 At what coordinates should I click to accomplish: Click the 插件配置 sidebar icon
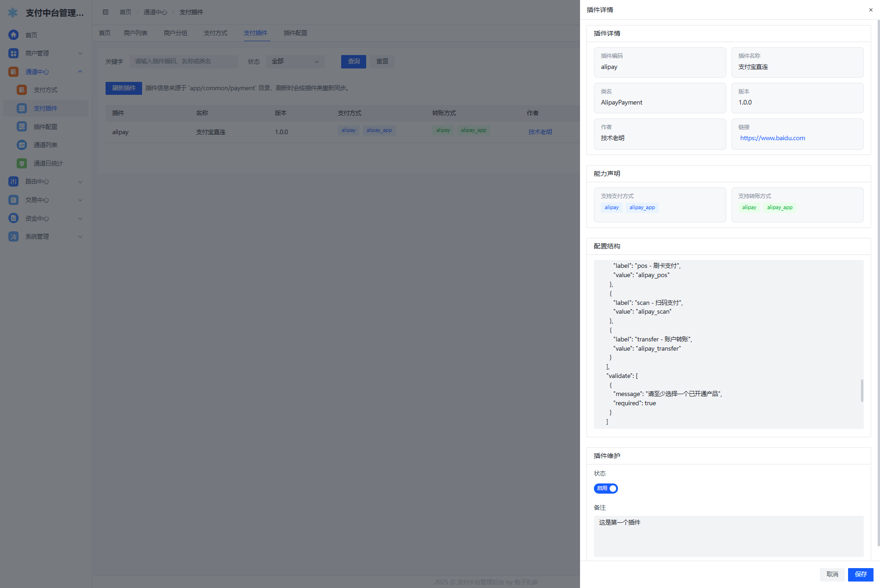click(x=22, y=127)
